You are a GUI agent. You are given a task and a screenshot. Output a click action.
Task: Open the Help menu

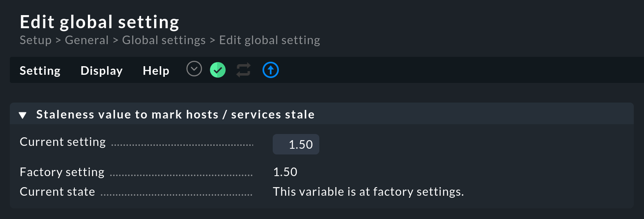tap(156, 71)
